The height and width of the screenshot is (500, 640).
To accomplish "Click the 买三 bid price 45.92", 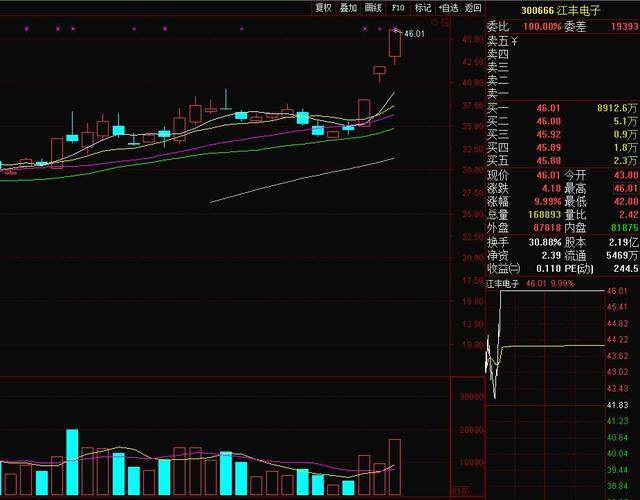I will point(549,134).
